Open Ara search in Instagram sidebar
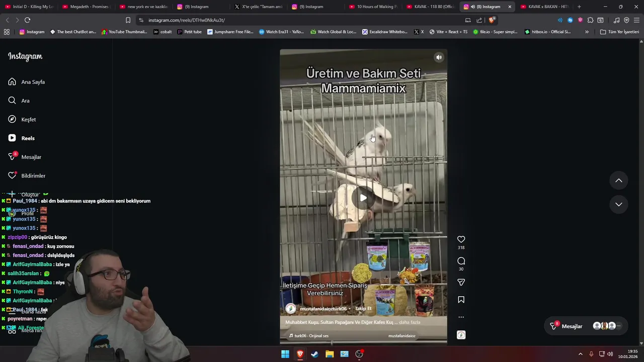The height and width of the screenshot is (362, 644). click(19, 101)
